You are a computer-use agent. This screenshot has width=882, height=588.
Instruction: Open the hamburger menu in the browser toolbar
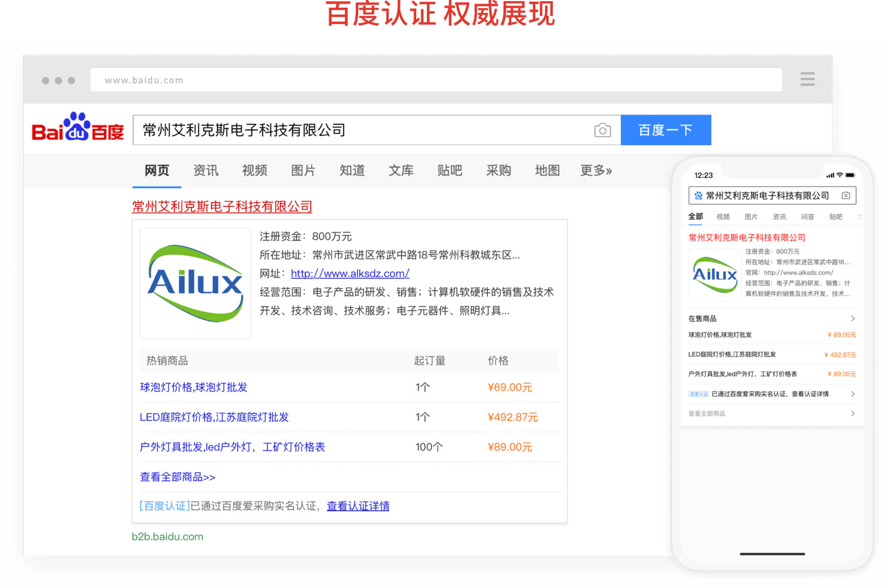point(807,79)
